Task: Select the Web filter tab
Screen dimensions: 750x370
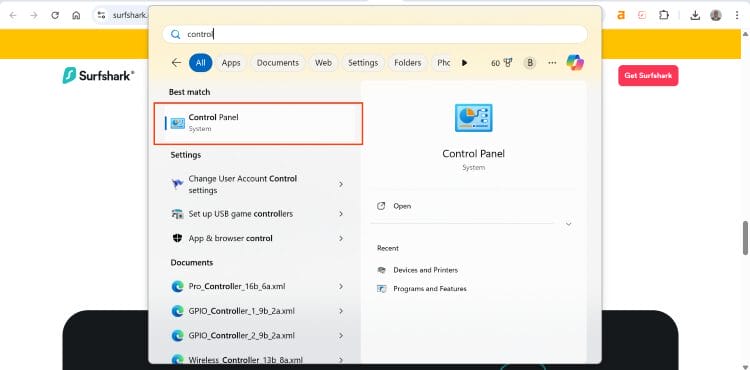Action: (x=323, y=63)
